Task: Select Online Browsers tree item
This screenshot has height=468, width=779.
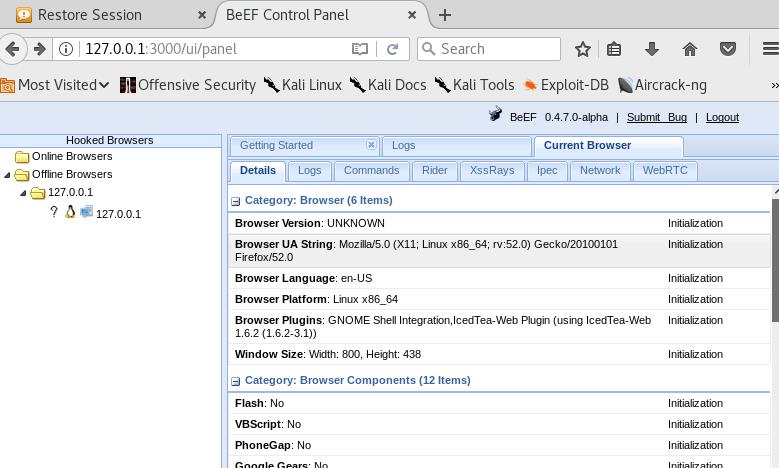Action: [x=72, y=156]
